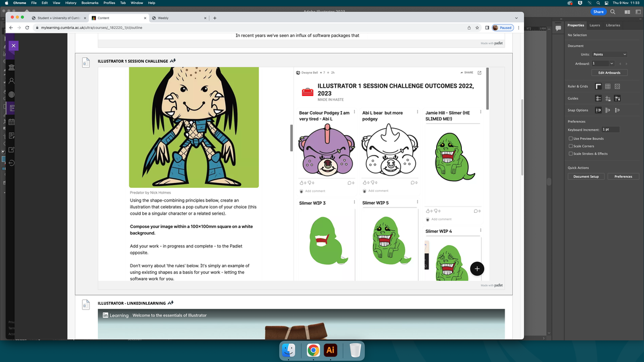Open the Bookmarks menu in menu bar
This screenshot has height=362, width=644.
pyautogui.click(x=90, y=3)
